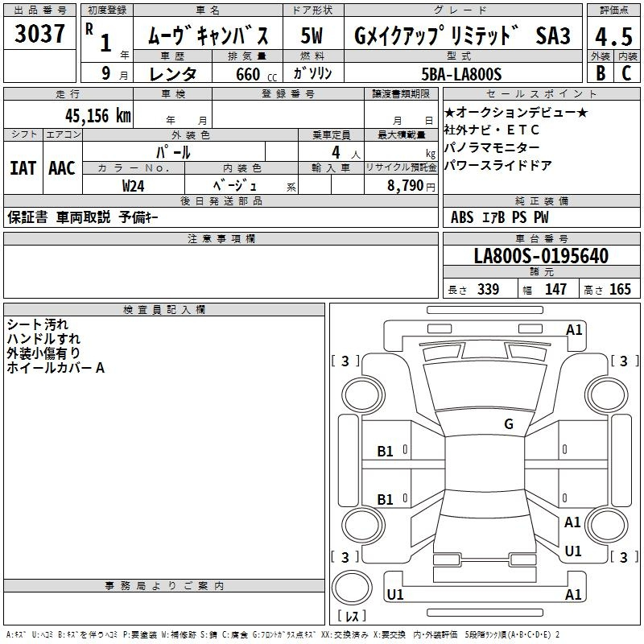Click the G mark on the windshield
The image size is (644, 644).
(509, 424)
